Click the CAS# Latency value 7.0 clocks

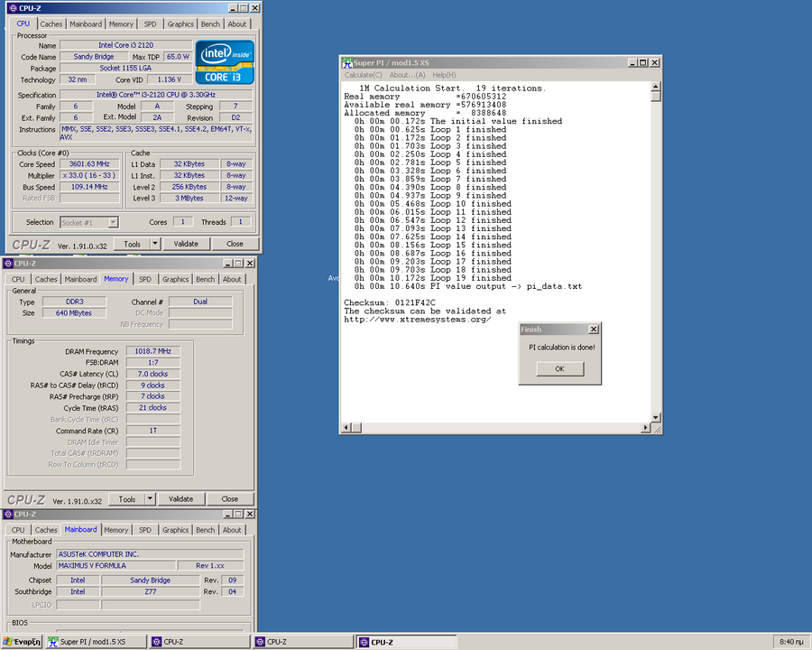coord(153,374)
